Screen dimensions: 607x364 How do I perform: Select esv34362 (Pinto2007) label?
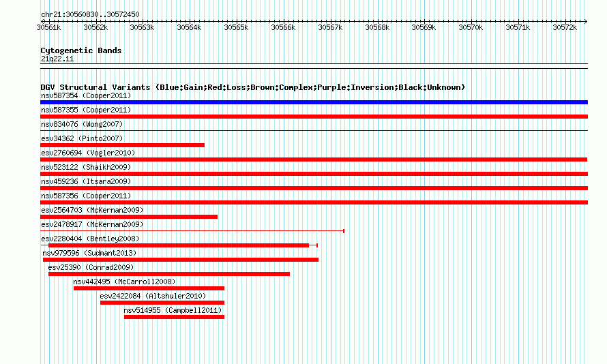tap(82, 138)
